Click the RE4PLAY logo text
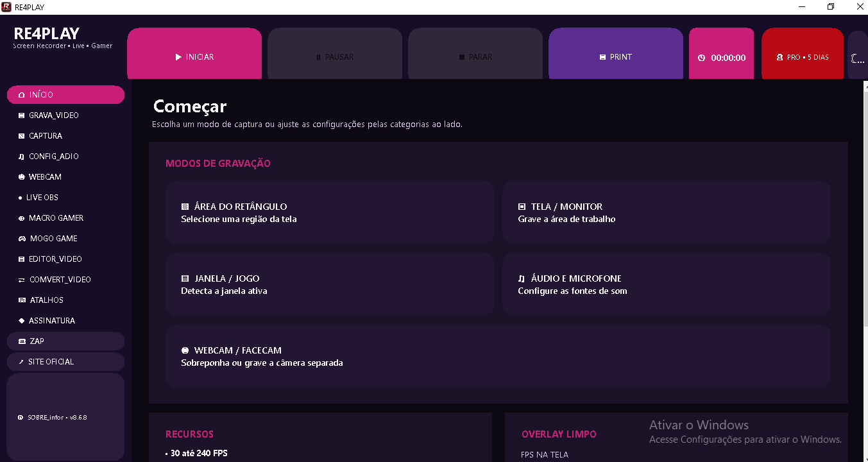This screenshot has height=462, width=868. tap(47, 33)
